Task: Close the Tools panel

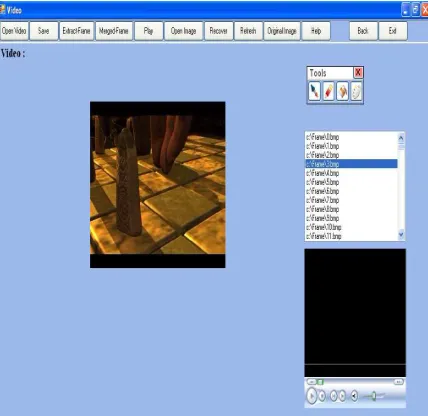Action: 358,72
